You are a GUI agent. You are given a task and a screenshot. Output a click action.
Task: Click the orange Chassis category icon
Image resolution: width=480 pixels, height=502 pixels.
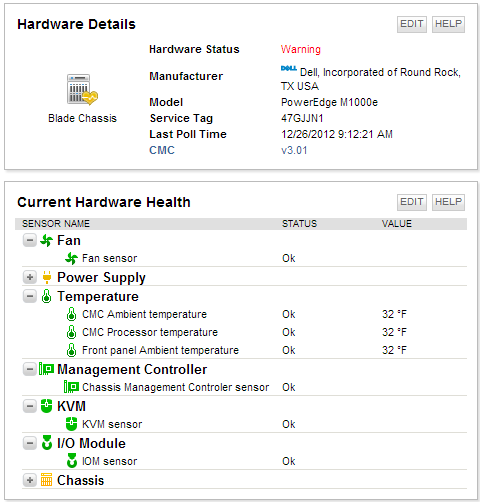tap(46, 480)
